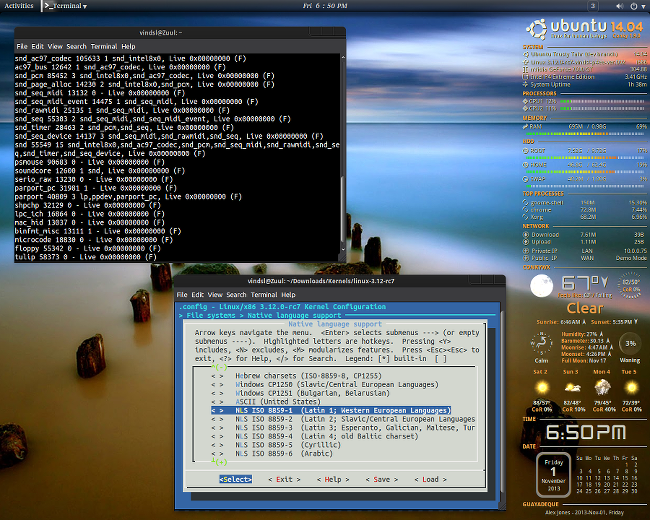This screenshot has height=520, width=650.
Task: Click the <Select> button in menuconfig
Action: click(x=235, y=479)
